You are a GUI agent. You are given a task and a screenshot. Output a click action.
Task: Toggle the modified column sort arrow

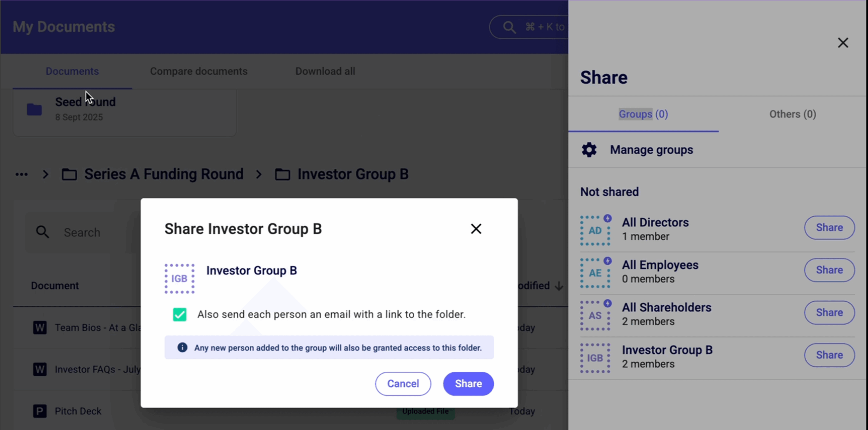click(559, 286)
